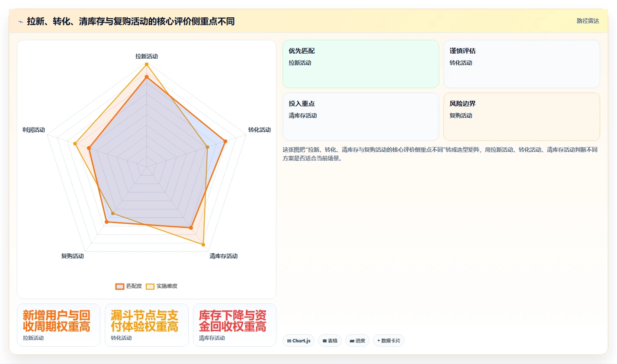This screenshot has width=617, height=364.
Task: Toggle the 实施难度 legend swatch
Action: click(150, 286)
